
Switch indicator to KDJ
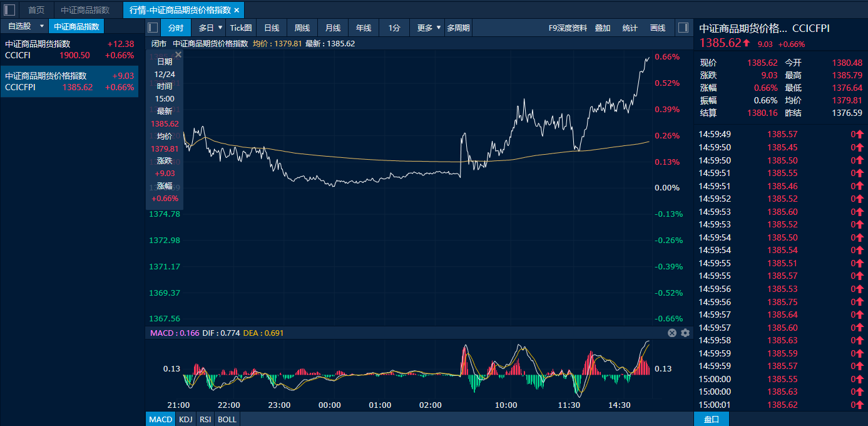pos(185,419)
